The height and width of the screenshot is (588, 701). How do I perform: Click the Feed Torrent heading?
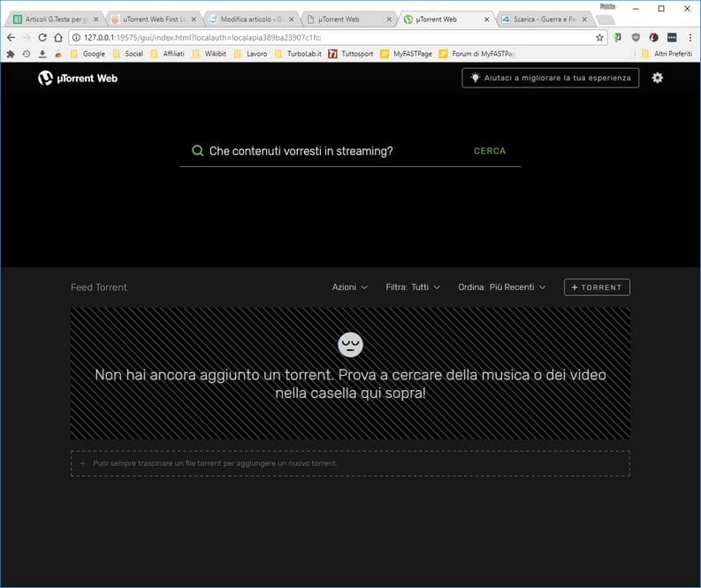(99, 287)
